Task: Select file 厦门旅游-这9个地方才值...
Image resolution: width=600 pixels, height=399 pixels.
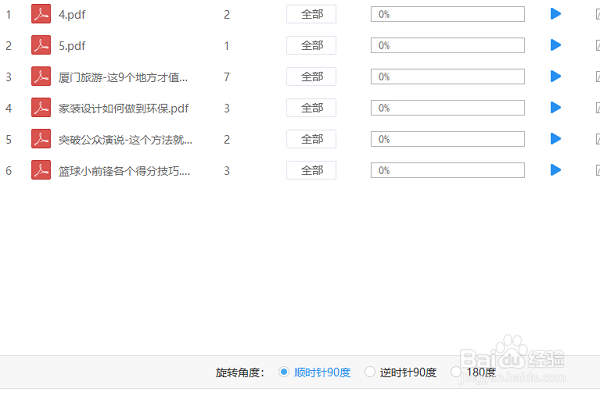Action: pyautogui.click(x=123, y=77)
